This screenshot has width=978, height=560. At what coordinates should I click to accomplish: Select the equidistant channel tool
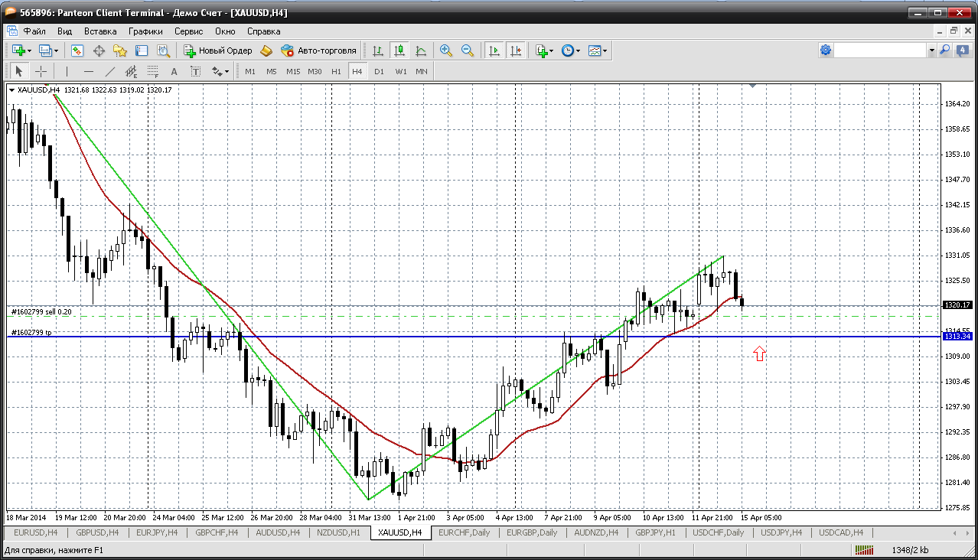pyautogui.click(x=132, y=71)
